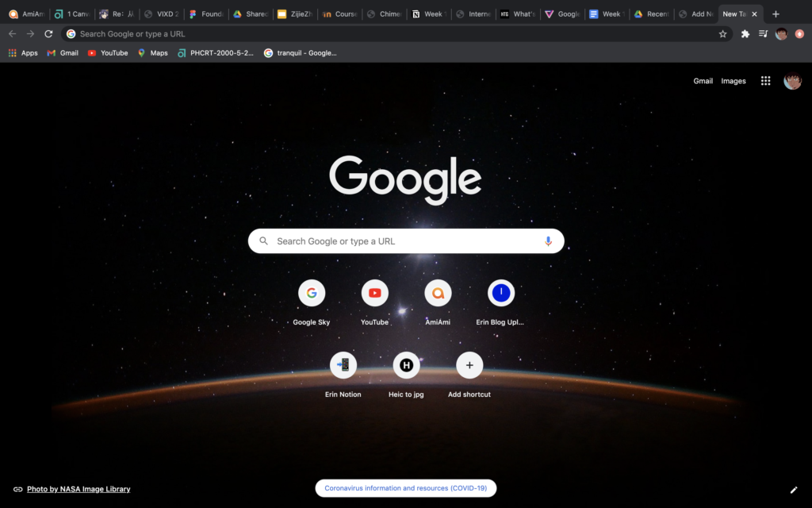The height and width of the screenshot is (508, 812).
Task: Open the AmiAmi shortcut tile
Action: (x=438, y=303)
